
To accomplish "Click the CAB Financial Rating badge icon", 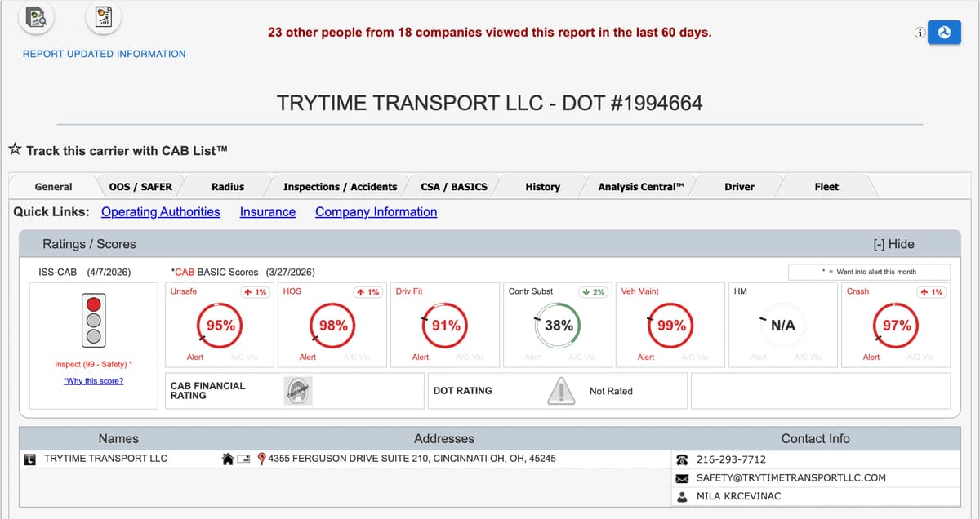I will click(298, 391).
